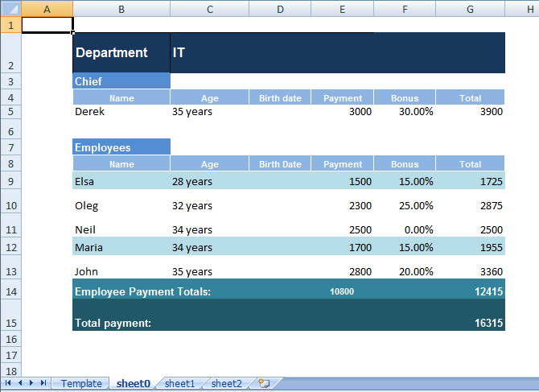Insert a new worksheet tab icon
Viewport: 539px width, 392px height.
pyautogui.click(x=264, y=383)
